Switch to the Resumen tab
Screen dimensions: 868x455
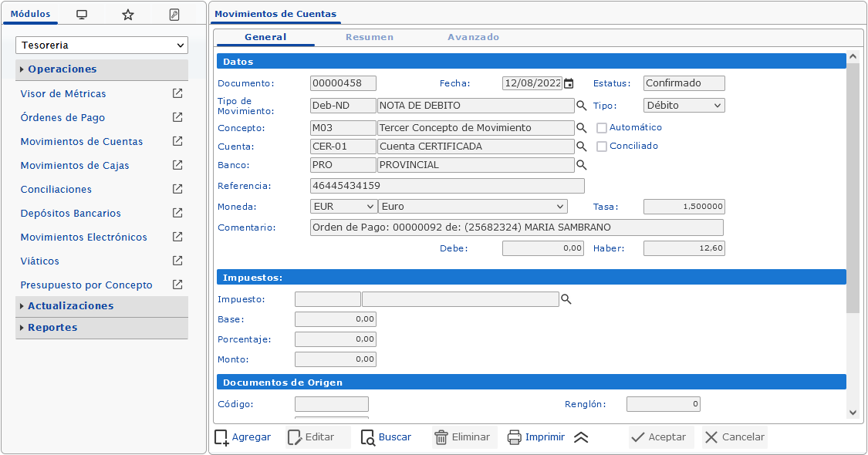(369, 37)
